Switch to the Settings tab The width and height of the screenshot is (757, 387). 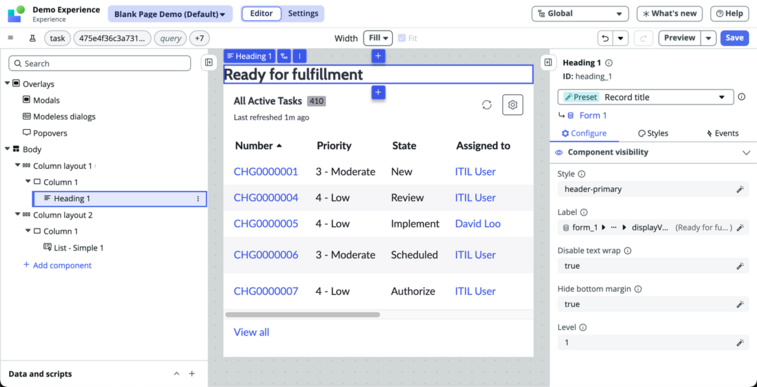coord(303,14)
